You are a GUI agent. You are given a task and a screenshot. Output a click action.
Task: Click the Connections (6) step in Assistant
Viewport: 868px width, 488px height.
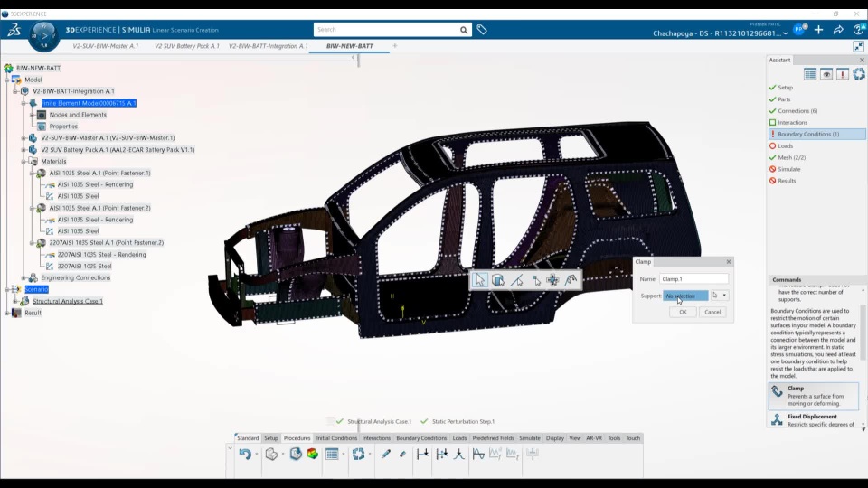click(x=797, y=111)
